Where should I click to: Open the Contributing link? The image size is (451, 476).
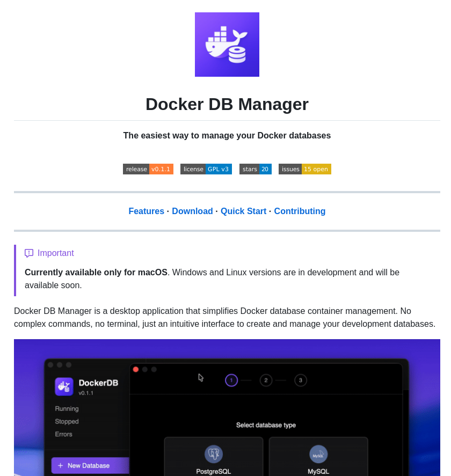300,211
